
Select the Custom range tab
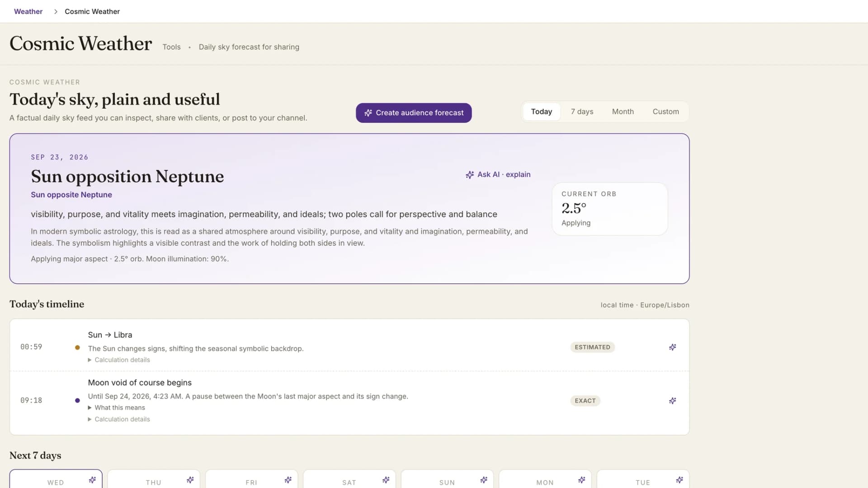coord(665,112)
